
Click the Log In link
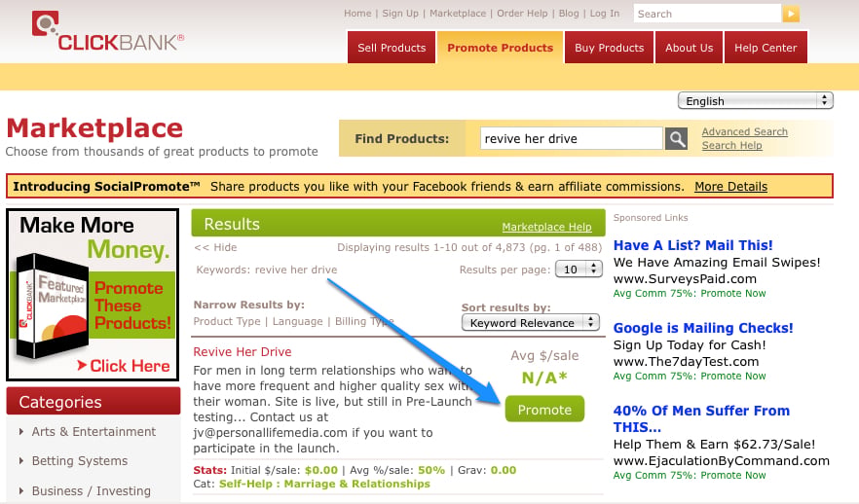[x=604, y=13]
